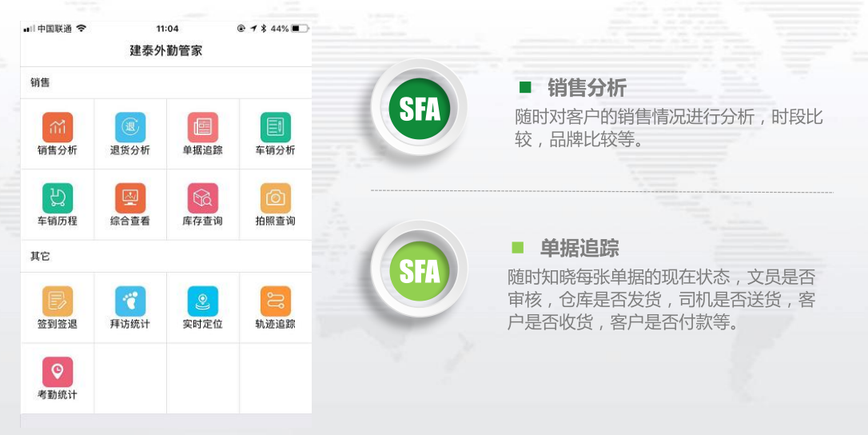
Task: Select the 销售 section header
Action: click(x=41, y=82)
